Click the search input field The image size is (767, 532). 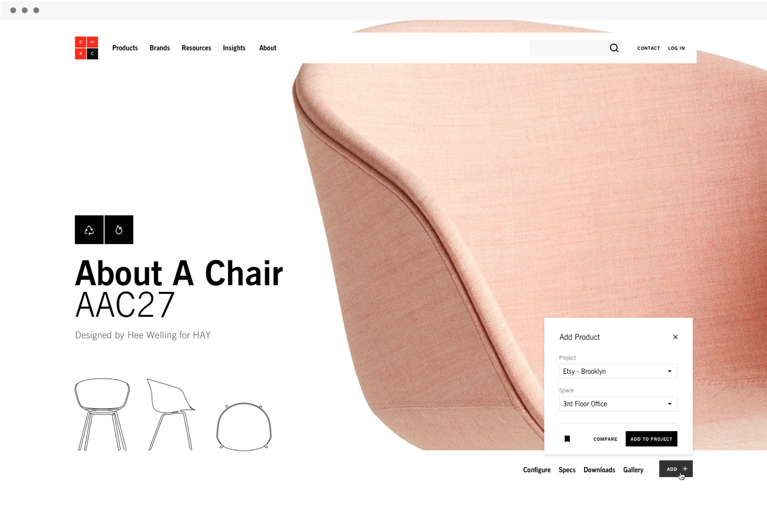coord(569,48)
